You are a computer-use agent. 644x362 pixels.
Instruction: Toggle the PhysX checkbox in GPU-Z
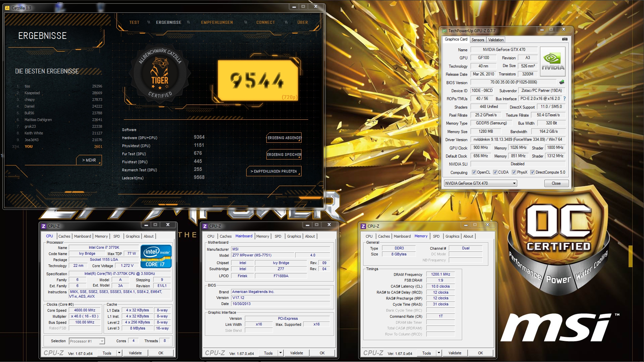click(514, 172)
